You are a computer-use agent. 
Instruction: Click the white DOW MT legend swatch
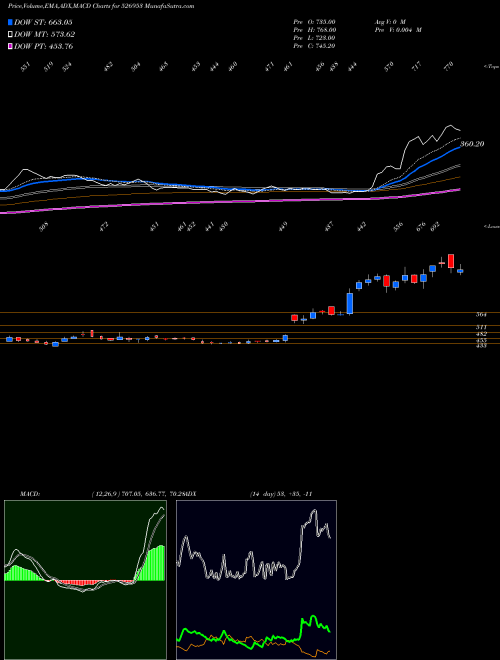[x=10, y=35]
